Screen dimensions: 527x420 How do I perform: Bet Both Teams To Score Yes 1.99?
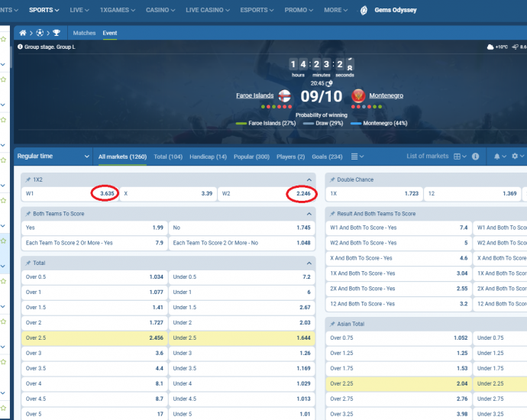click(95, 228)
